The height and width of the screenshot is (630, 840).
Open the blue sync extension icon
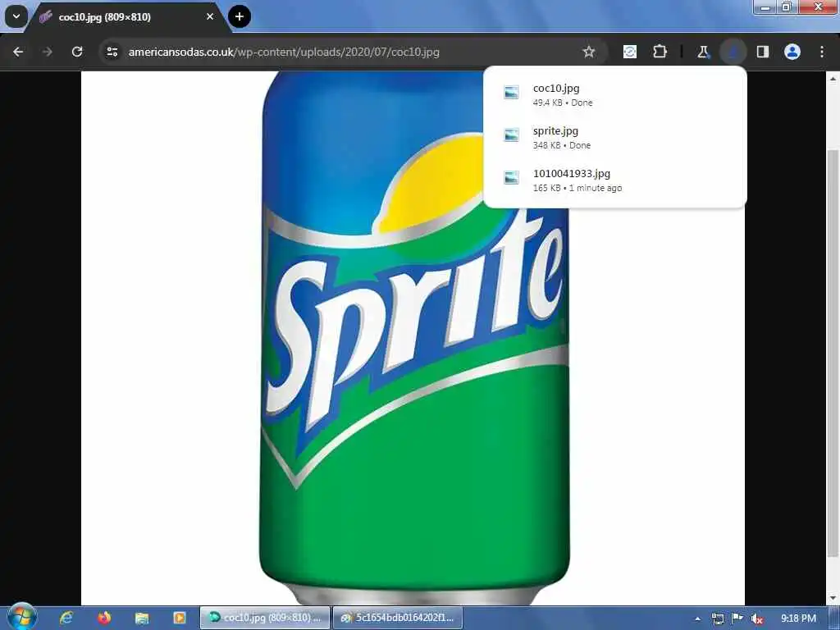coord(630,52)
